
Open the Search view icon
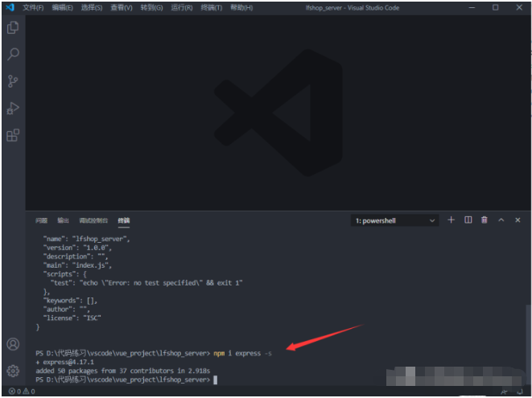13,54
